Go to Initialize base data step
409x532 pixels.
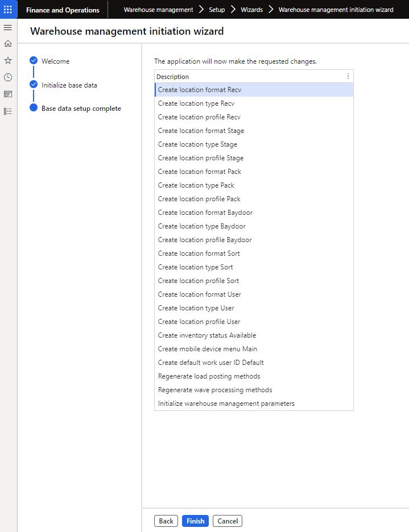[x=69, y=85]
